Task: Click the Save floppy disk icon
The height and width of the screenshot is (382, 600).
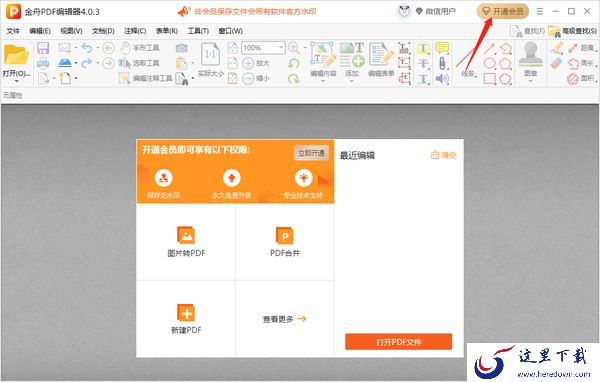Action: tap(43, 48)
